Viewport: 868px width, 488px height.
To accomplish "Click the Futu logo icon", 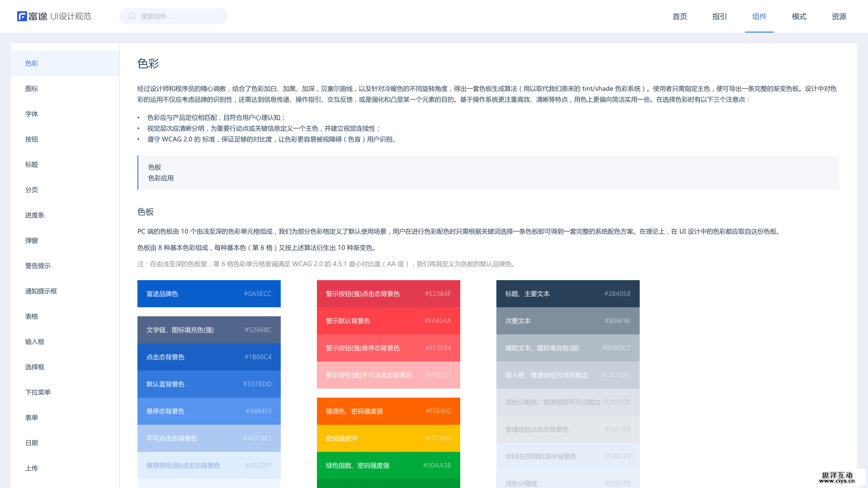I will click(x=22, y=16).
